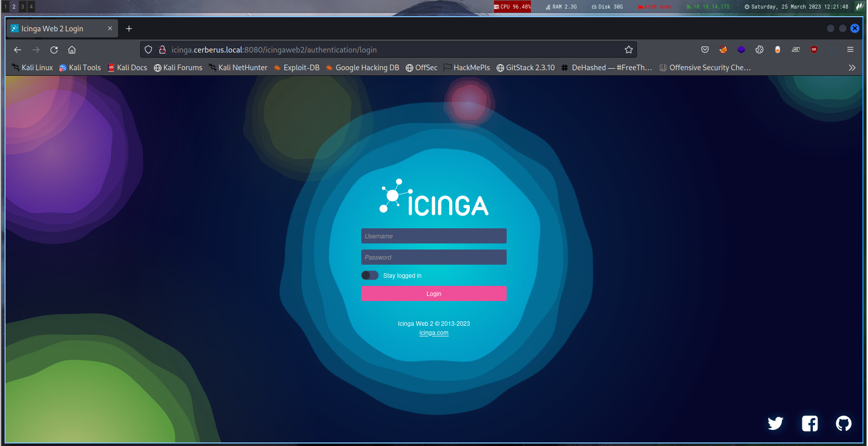This screenshot has height=446, width=868.
Task: Toggle the Stay logged in switch
Action: [x=370, y=275]
